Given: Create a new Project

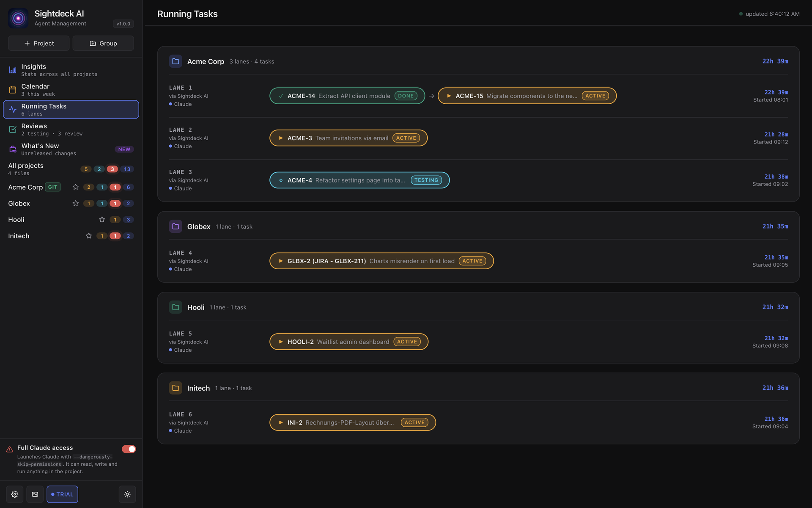Looking at the screenshot, I should click(39, 43).
